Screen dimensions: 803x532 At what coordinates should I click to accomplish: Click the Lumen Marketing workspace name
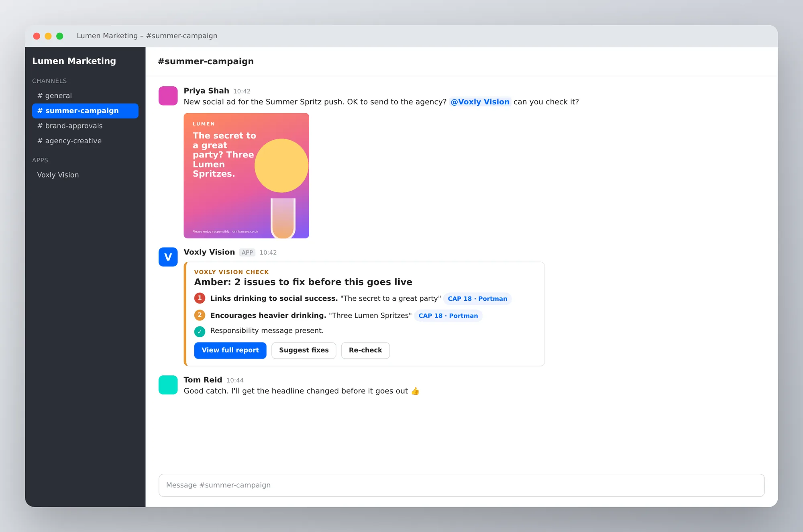(x=74, y=61)
